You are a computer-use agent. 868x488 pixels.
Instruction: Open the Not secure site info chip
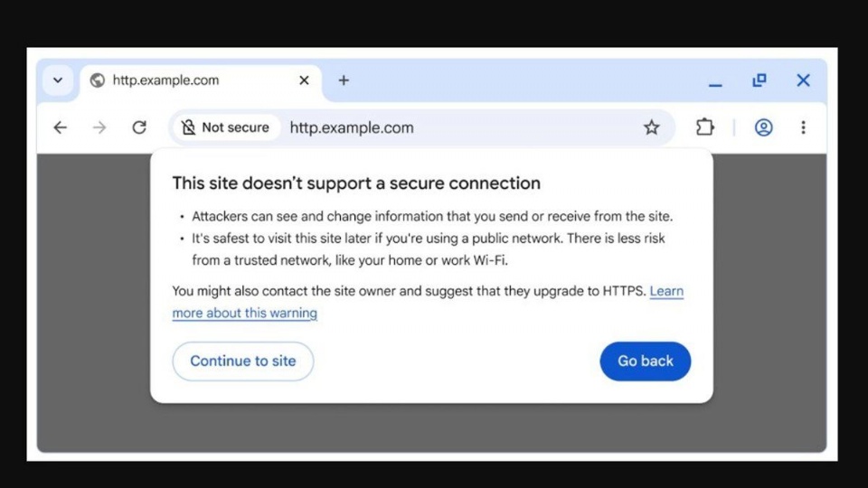pyautogui.click(x=225, y=127)
